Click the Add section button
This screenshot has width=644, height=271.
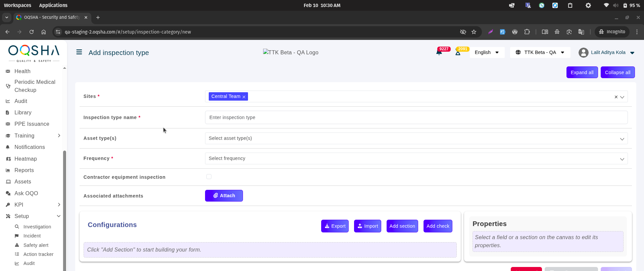[402, 226]
